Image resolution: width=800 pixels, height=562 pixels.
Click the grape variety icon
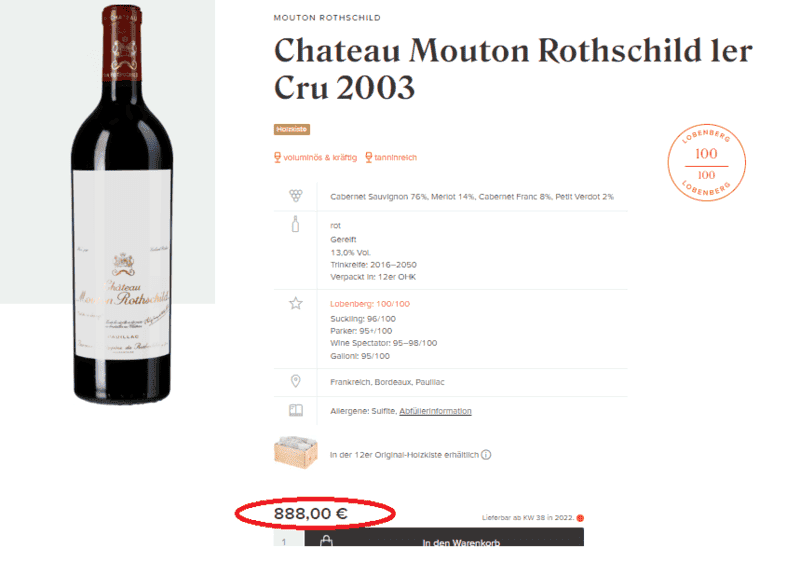[x=296, y=195]
